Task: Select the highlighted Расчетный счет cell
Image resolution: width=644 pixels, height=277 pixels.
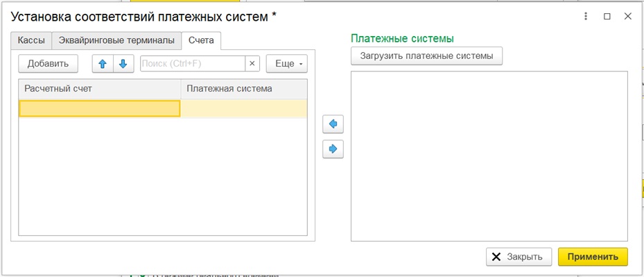Action: [x=100, y=109]
